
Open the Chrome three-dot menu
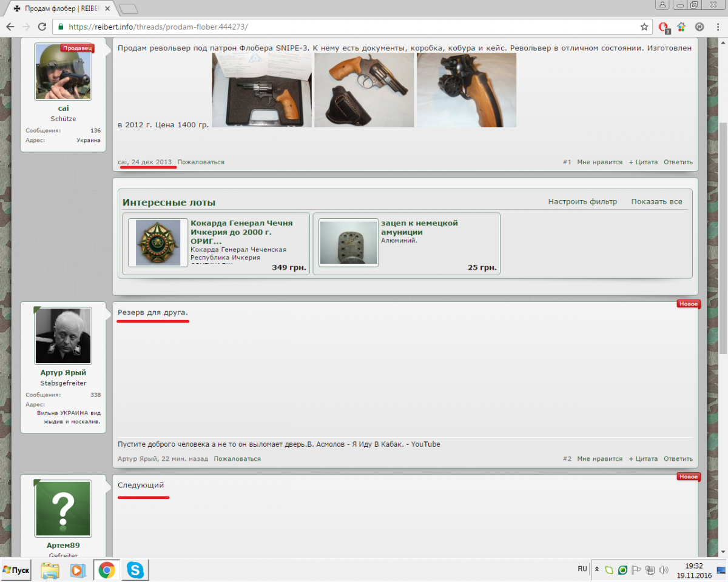coord(717,27)
